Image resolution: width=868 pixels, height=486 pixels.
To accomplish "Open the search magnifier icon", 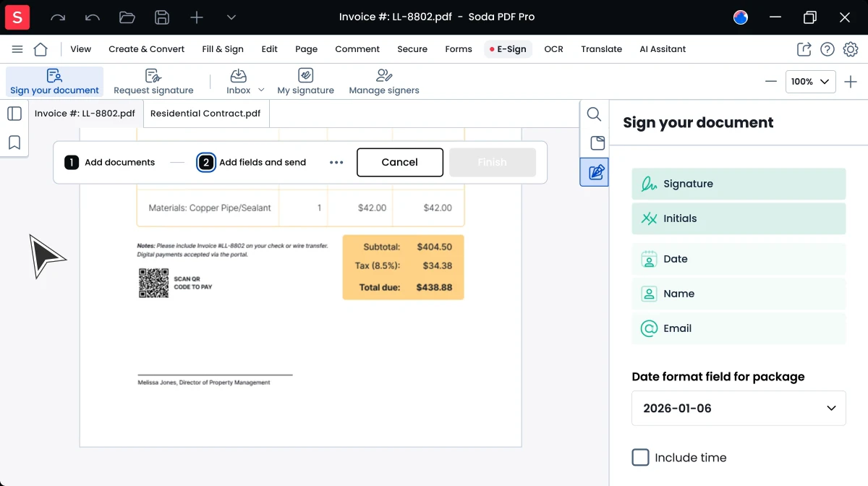I will [594, 114].
